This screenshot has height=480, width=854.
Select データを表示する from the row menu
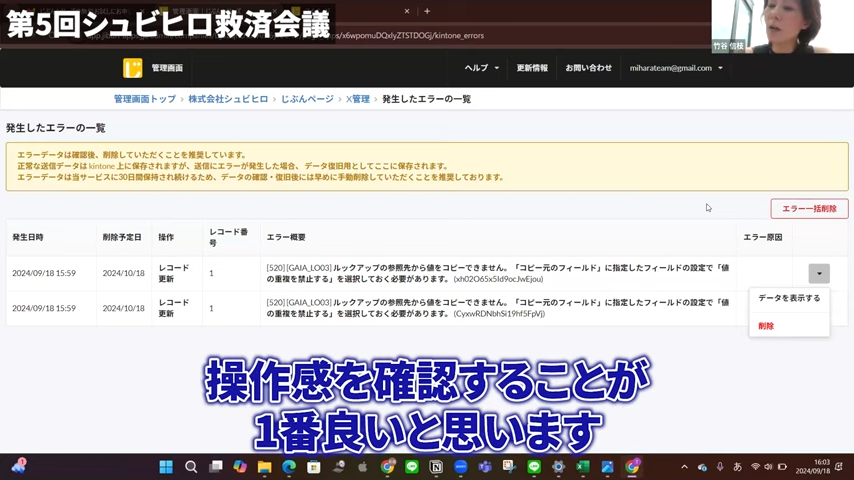[789, 298]
